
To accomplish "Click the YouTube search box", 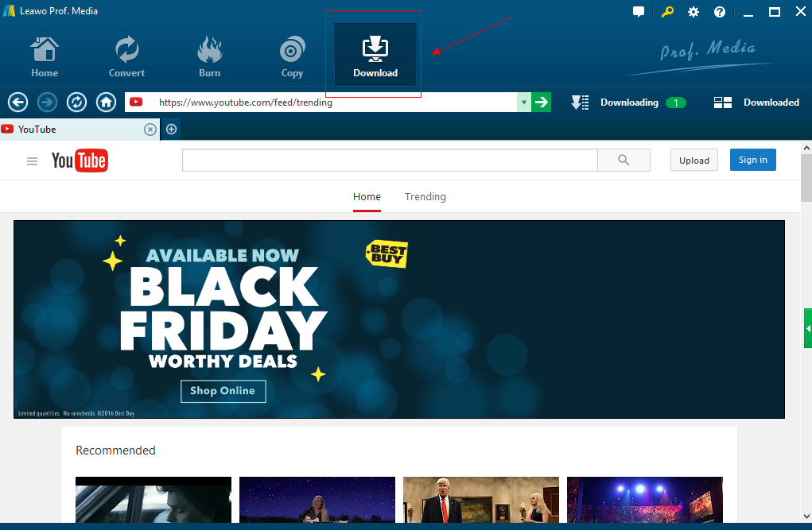I will click(x=390, y=160).
